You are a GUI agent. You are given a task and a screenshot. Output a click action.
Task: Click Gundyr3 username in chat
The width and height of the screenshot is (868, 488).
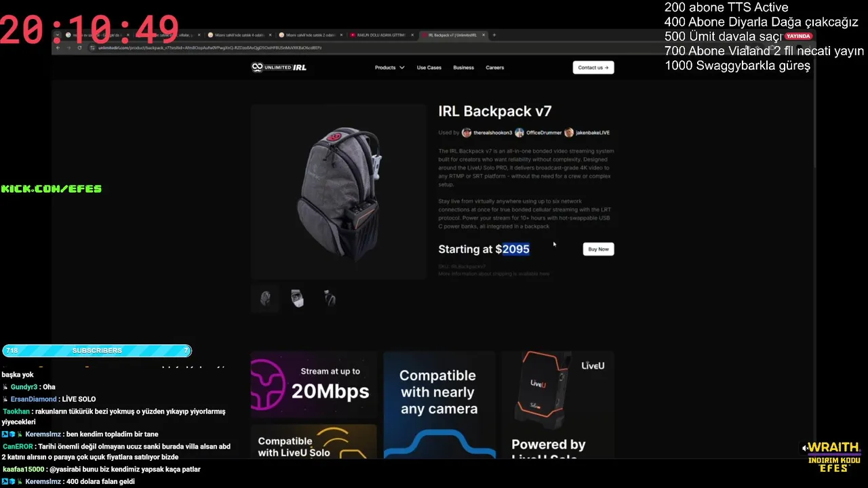click(x=24, y=387)
